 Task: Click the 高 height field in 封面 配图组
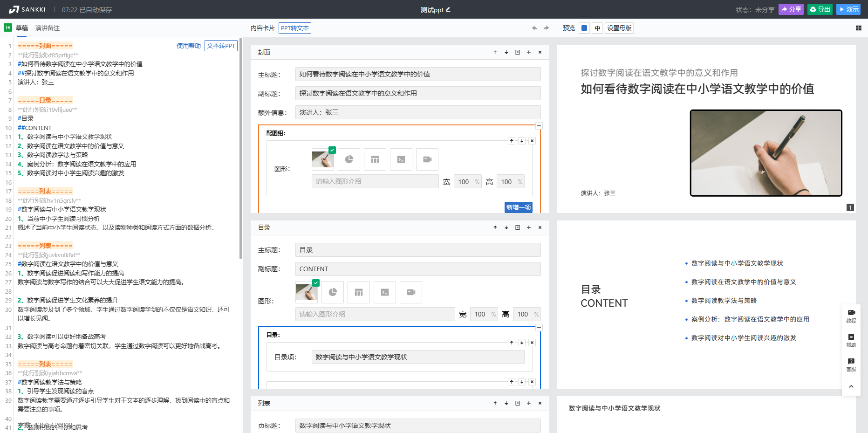pos(510,182)
